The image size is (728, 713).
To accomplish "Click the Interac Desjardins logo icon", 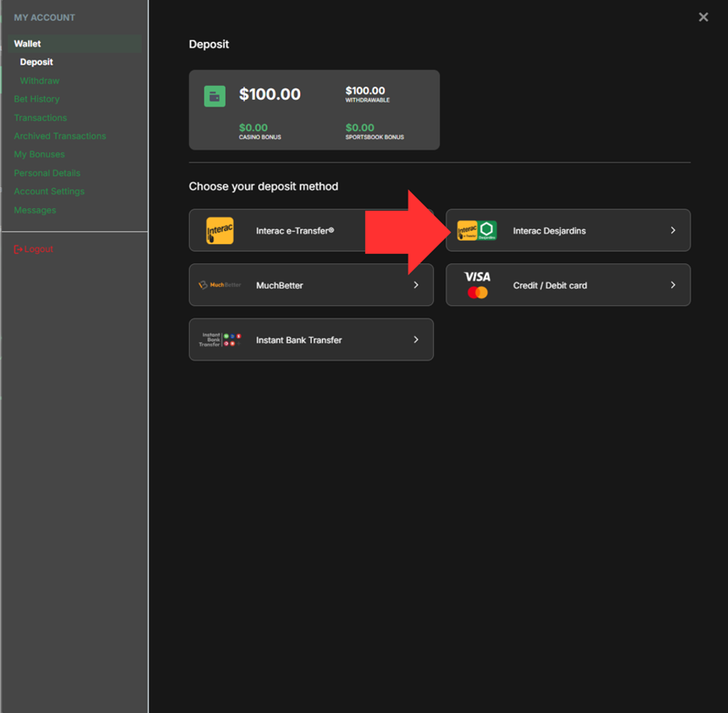I will [x=477, y=231].
